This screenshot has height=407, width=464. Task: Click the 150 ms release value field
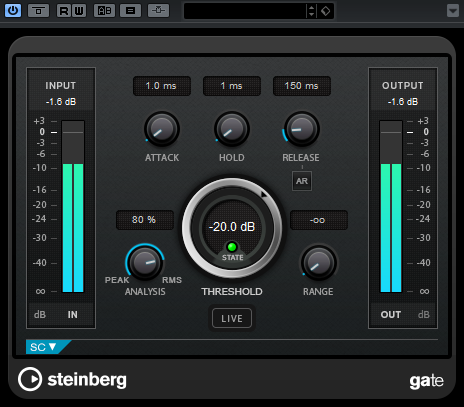(x=302, y=86)
